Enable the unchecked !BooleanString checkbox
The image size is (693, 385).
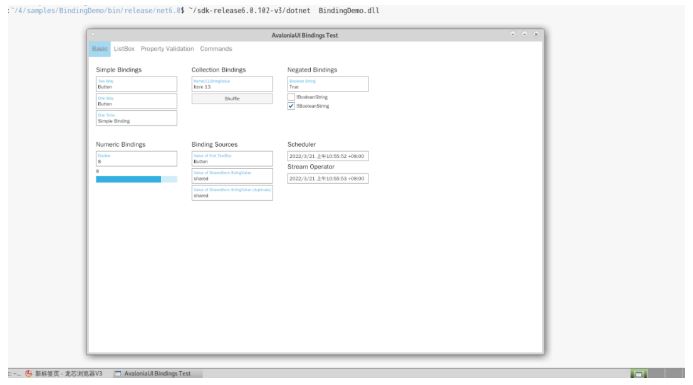pyautogui.click(x=291, y=97)
